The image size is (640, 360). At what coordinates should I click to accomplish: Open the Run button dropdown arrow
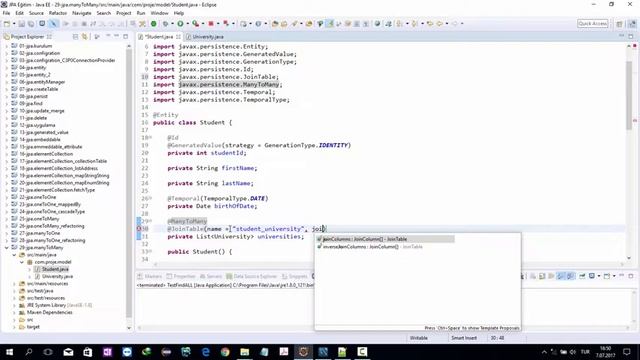click(187, 24)
